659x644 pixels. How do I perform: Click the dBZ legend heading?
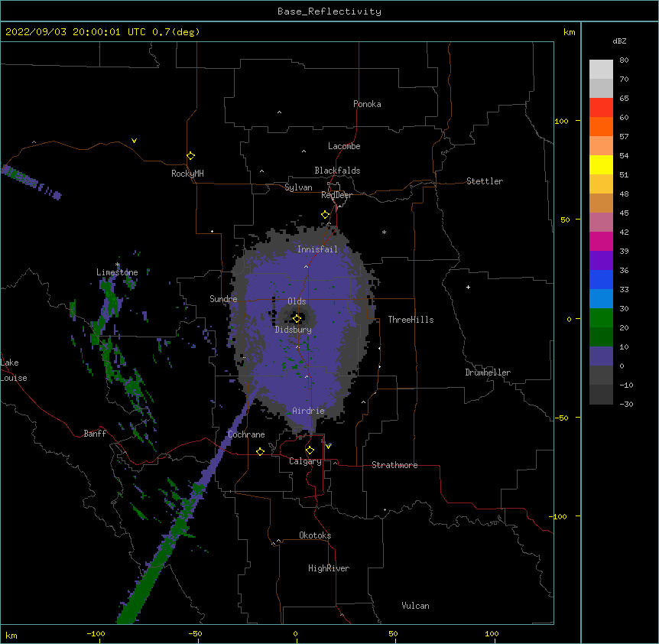[619, 41]
